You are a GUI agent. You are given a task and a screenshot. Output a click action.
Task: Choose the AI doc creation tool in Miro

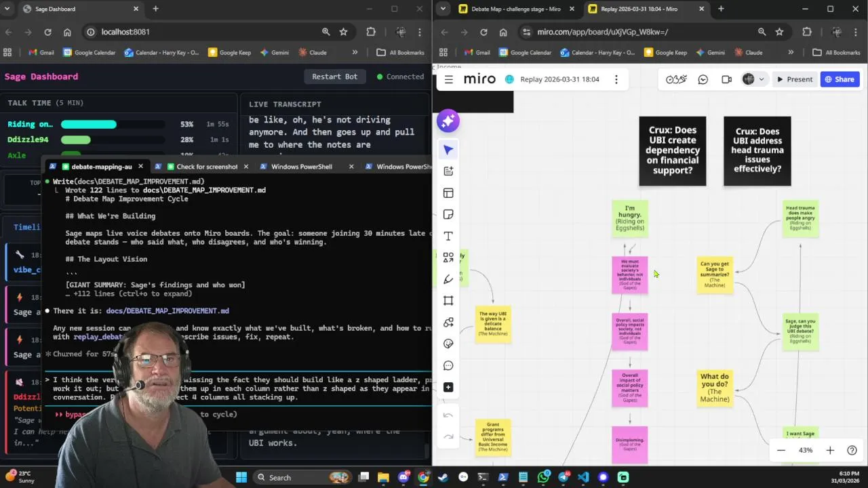pos(448,171)
